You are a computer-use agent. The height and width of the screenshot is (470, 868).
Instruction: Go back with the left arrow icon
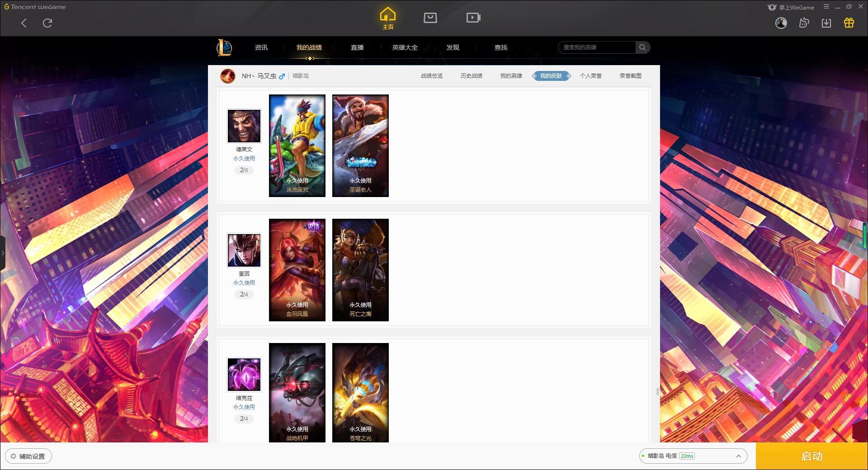coord(24,23)
